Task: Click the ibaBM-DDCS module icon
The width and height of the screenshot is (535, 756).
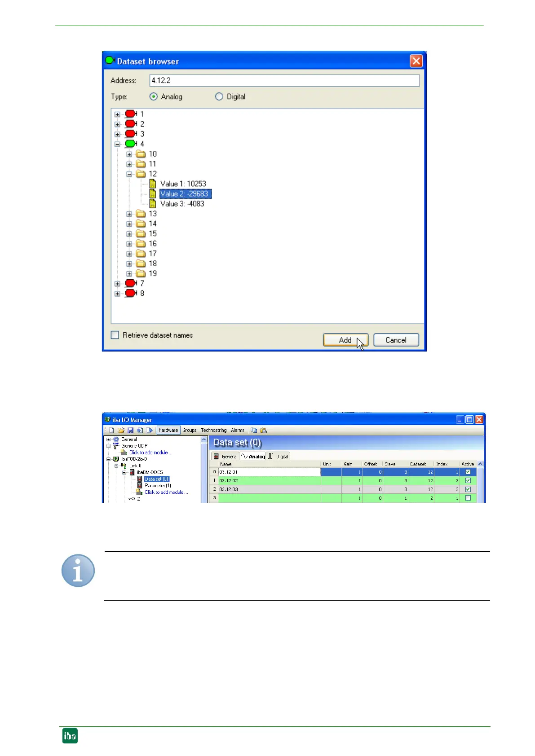Action: [x=132, y=472]
